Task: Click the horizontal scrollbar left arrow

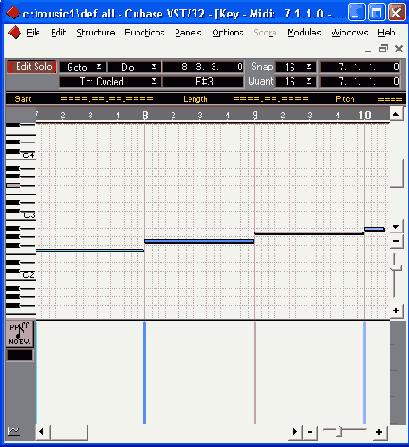Action: (42, 432)
